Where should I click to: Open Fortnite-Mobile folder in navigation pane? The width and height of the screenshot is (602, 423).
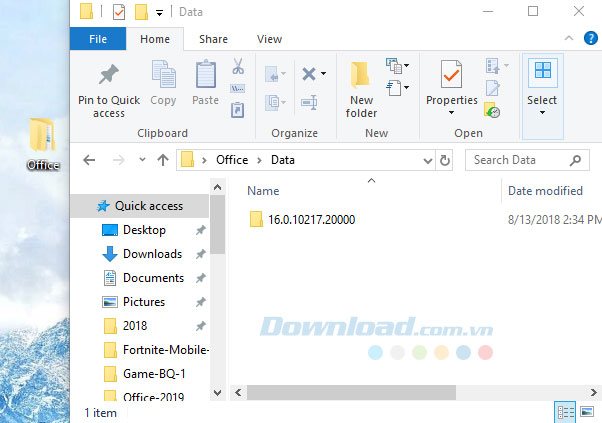pos(156,350)
